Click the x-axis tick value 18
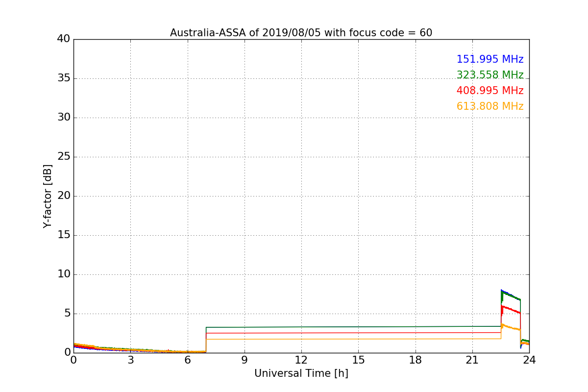This screenshot has width=588, height=392. pyautogui.click(x=416, y=360)
